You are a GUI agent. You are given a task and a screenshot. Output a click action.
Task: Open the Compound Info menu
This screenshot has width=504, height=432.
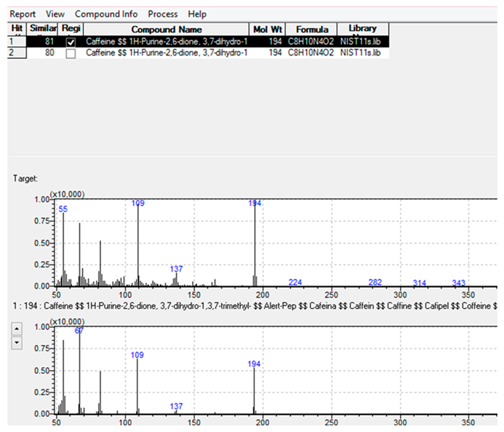(x=106, y=14)
